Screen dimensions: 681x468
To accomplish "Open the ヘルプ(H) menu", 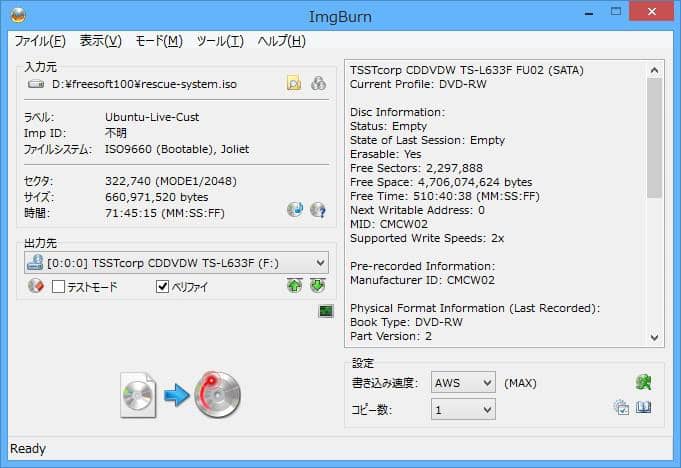I will (x=281, y=41).
